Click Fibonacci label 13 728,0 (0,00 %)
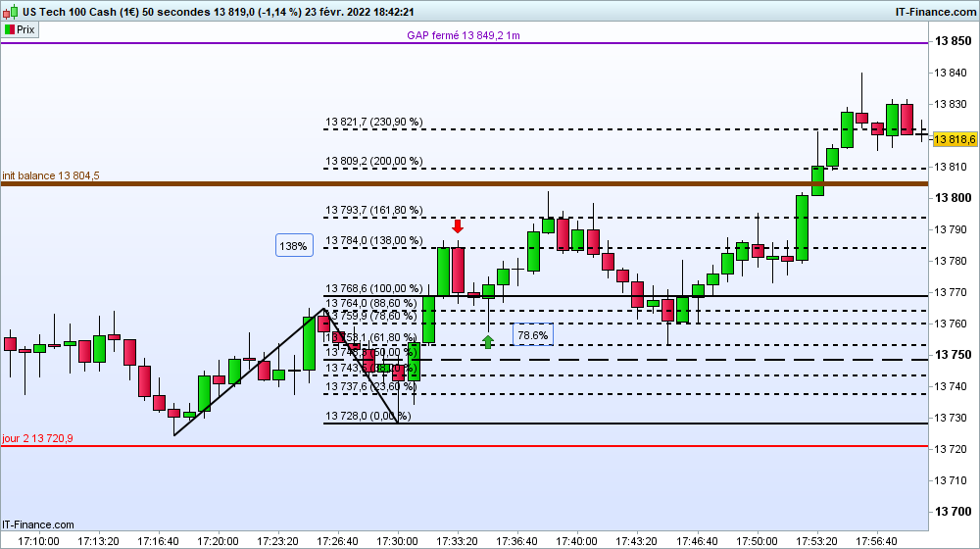Image resolution: width=980 pixels, height=549 pixels. pos(367,416)
